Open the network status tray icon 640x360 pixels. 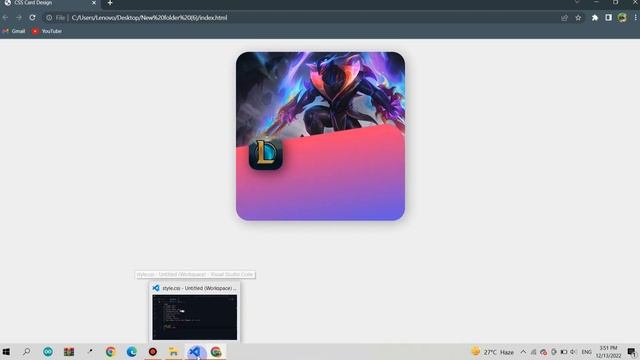click(533, 352)
